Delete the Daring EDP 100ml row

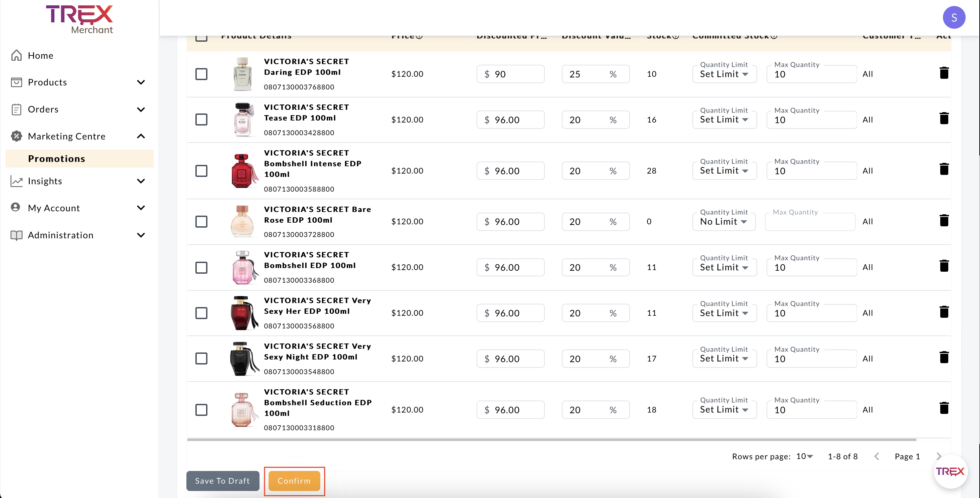pos(944,73)
